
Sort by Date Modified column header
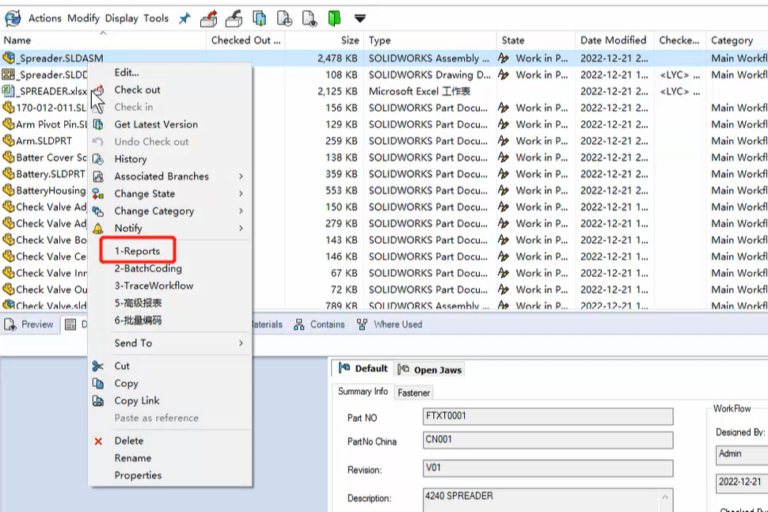point(613,40)
